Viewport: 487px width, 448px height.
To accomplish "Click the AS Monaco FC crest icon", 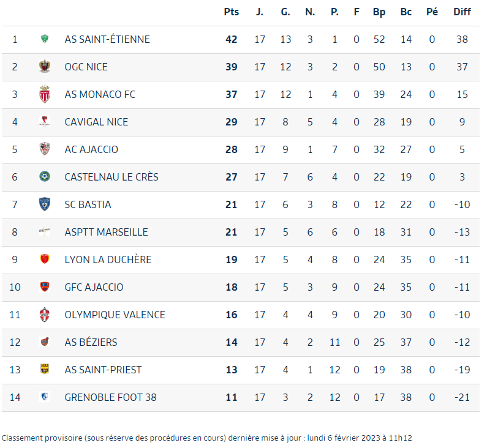I will [x=45, y=94].
